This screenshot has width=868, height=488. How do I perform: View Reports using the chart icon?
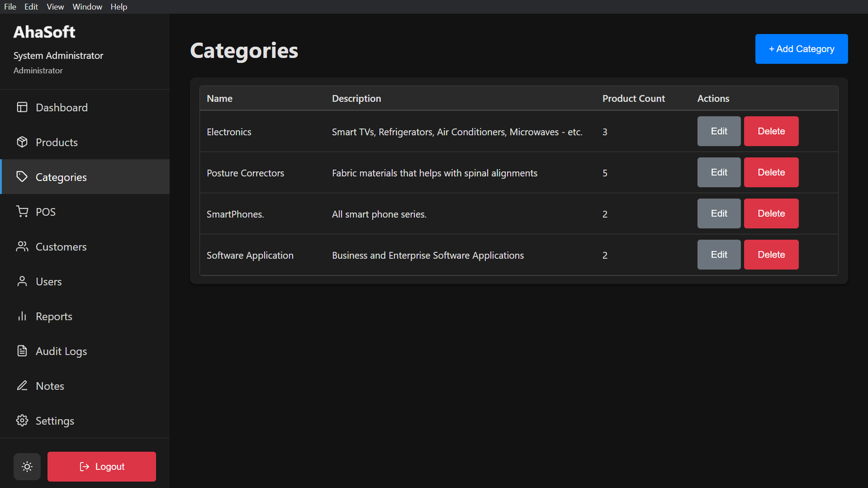22,316
